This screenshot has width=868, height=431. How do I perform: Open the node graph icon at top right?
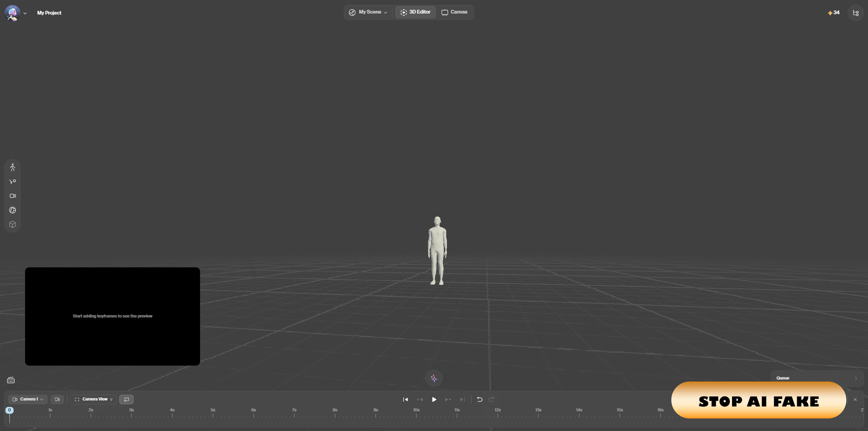pyautogui.click(x=855, y=13)
